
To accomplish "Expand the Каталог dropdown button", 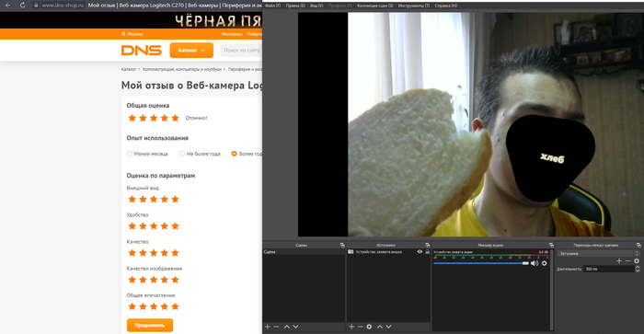I will pos(191,50).
